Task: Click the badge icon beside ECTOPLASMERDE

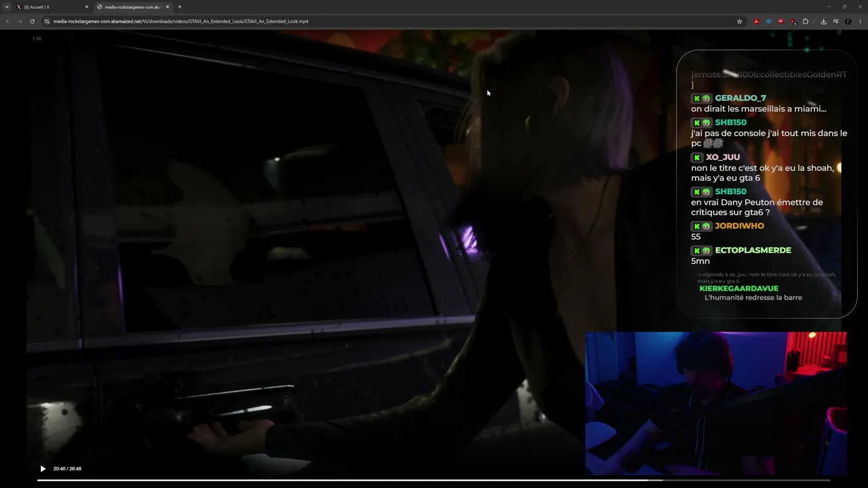Action: click(701, 250)
